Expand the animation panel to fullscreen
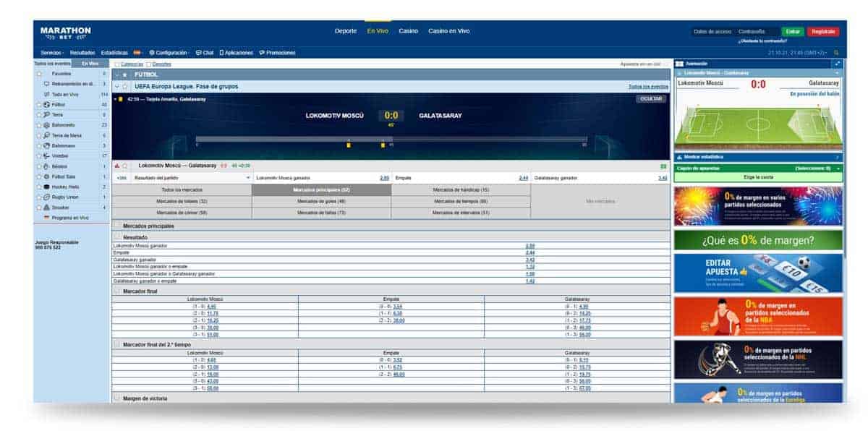Viewport: 868px width, 431px height. point(837,64)
